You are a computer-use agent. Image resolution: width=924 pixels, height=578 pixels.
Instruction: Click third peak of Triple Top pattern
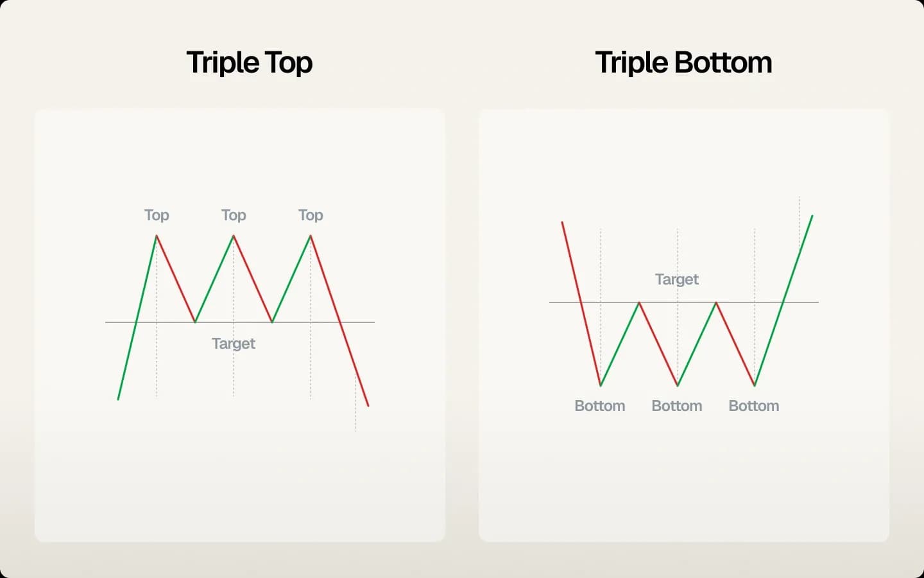[x=311, y=236]
